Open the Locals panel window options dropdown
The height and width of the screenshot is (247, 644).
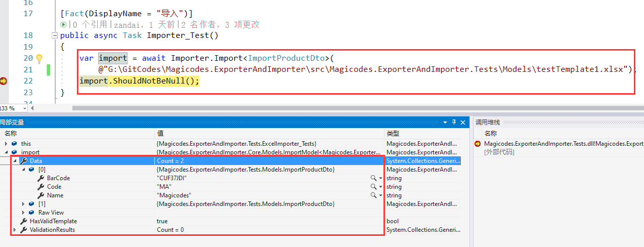445,122
